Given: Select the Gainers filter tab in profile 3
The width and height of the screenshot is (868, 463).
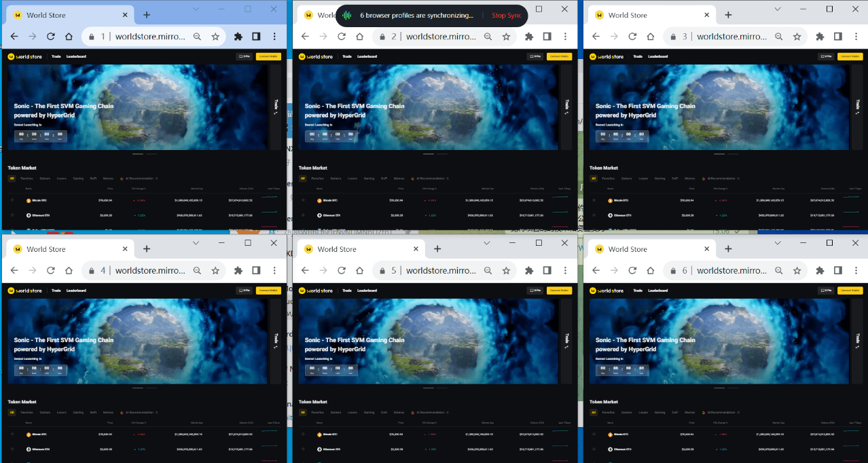Looking at the screenshot, I should [x=627, y=179].
